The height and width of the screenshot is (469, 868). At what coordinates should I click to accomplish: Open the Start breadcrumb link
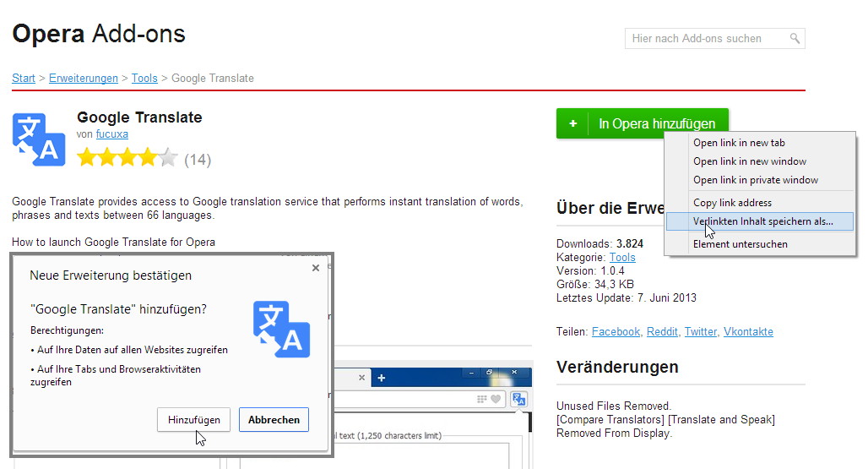(24, 78)
